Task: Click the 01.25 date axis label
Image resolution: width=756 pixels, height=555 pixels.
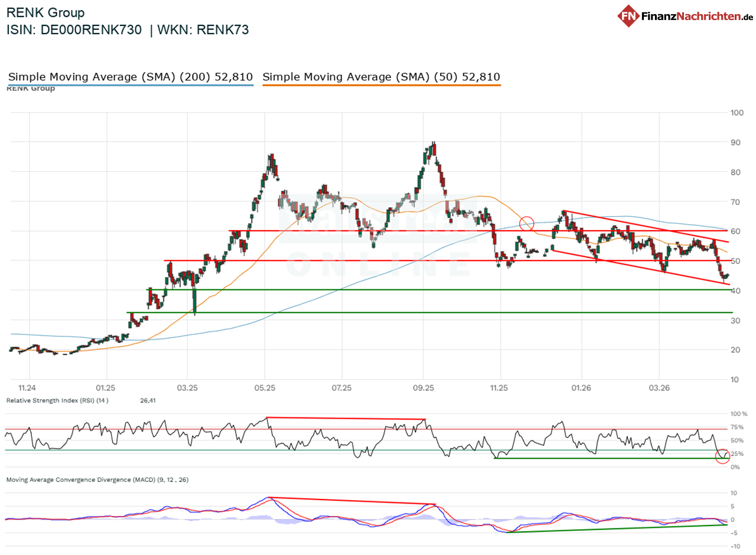Action: click(x=106, y=388)
